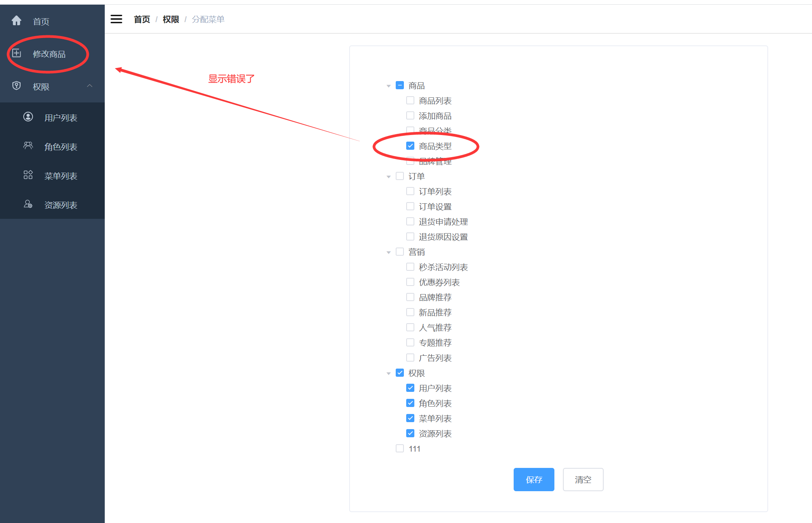Screen dimensions: 812x523
Task: Open 修改商品 sidebar menu item
Action: [x=52, y=54]
